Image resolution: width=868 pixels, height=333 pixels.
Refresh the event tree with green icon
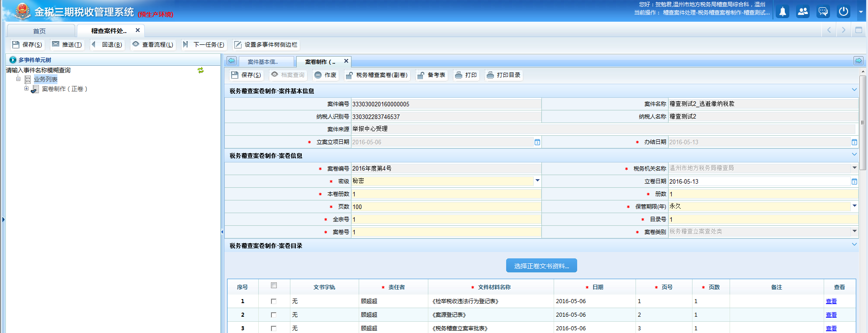click(200, 70)
